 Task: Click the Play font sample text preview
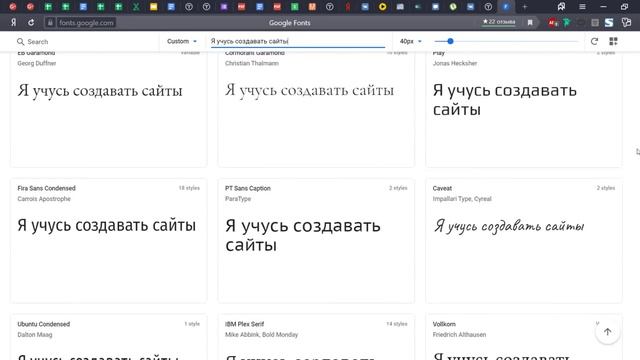pos(505,100)
